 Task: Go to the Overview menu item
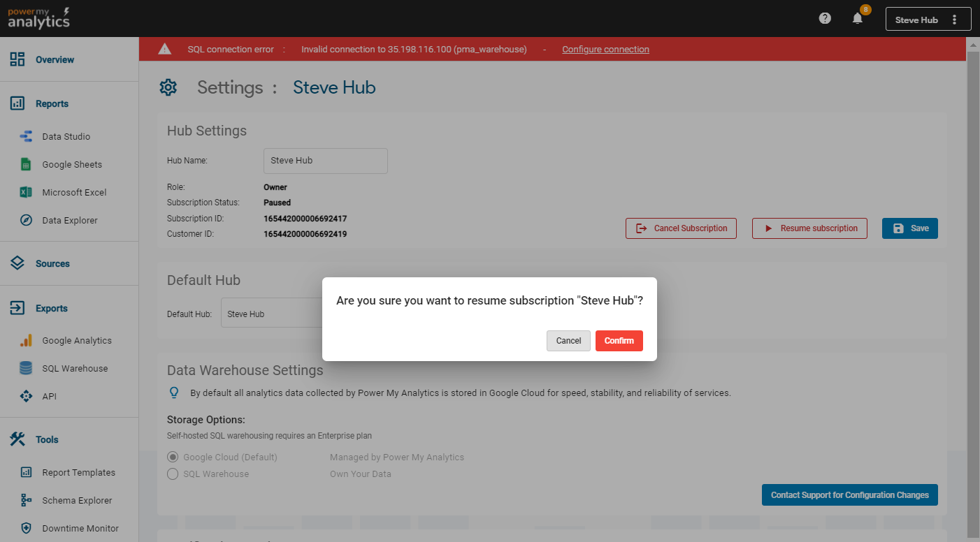(55, 60)
